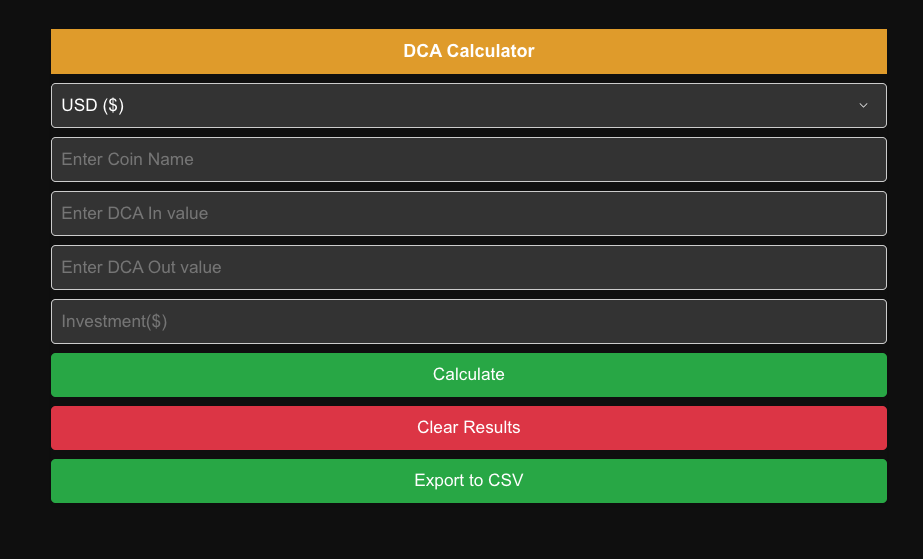Click the "Enter DCA Out value" placeholder
This screenshot has height=559, width=923.
click(141, 267)
